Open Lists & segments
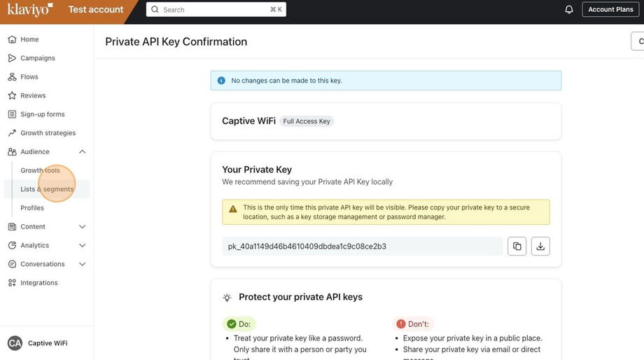This screenshot has height=360, width=644. [x=47, y=189]
